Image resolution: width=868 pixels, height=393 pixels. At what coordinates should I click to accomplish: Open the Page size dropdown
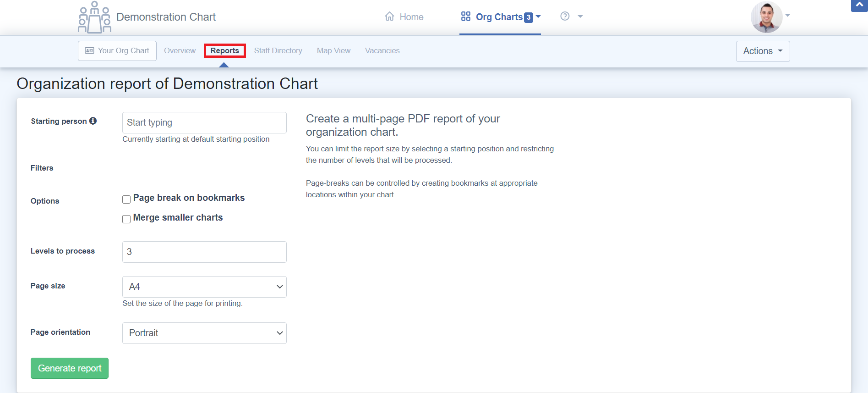tap(204, 287)
